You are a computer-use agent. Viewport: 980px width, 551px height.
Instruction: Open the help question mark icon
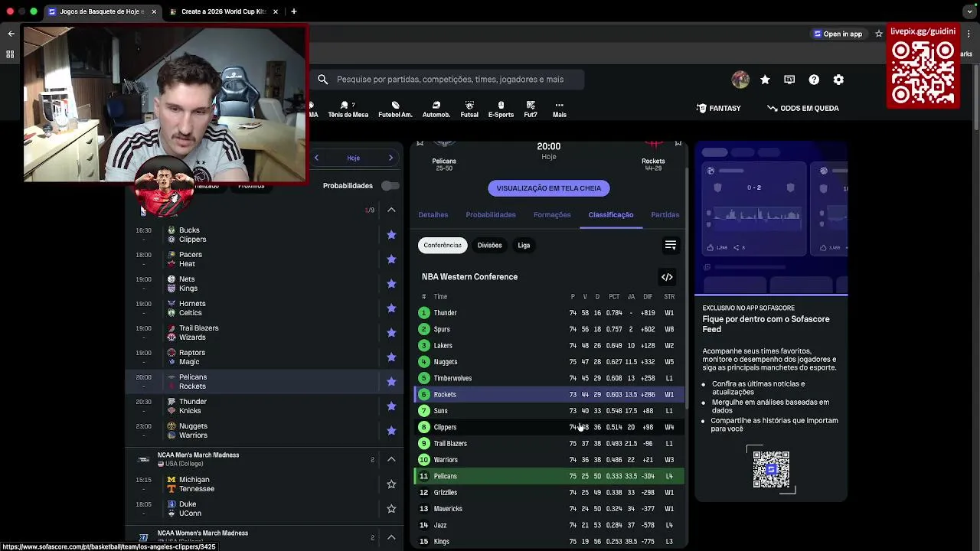[814, 80]
